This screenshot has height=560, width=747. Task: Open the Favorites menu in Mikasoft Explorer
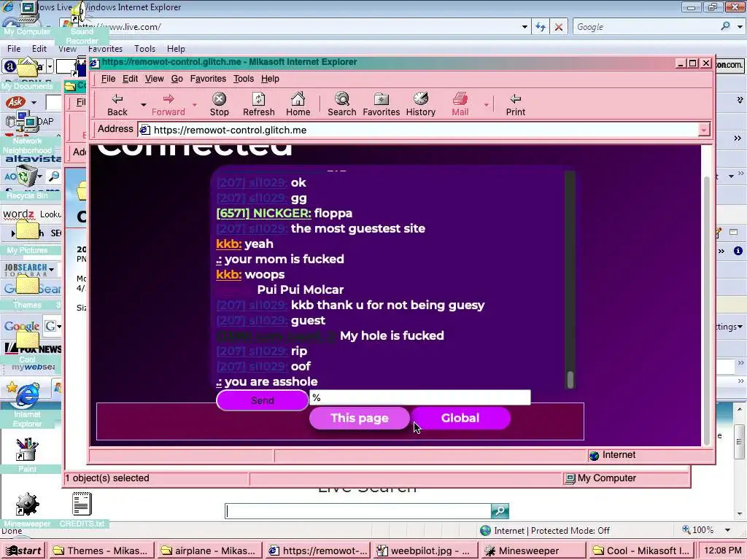208,79
